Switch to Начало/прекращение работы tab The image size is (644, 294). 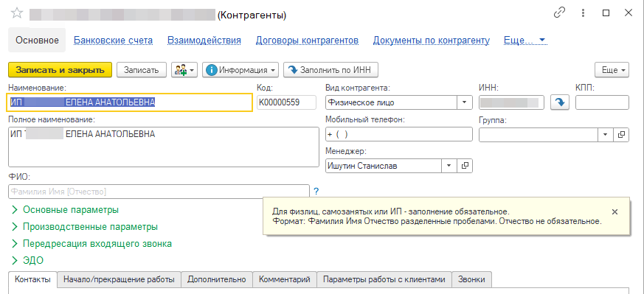[x=119, y=280]
